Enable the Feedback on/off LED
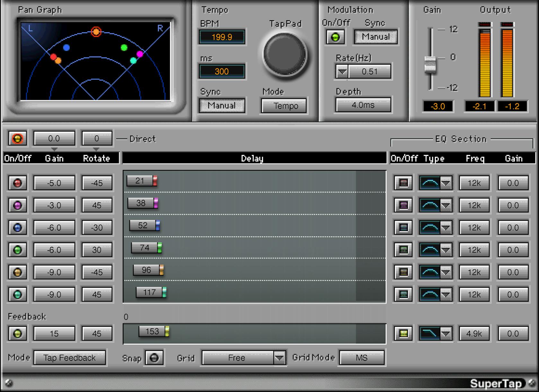The width and height of the screenshot is (539, 392). pos(17,333)
